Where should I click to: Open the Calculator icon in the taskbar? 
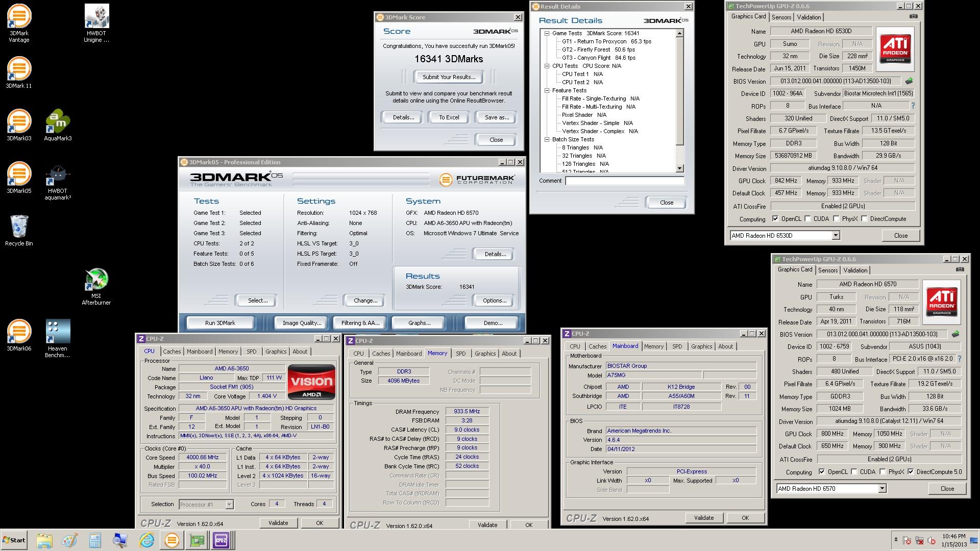tap(95, 540)
